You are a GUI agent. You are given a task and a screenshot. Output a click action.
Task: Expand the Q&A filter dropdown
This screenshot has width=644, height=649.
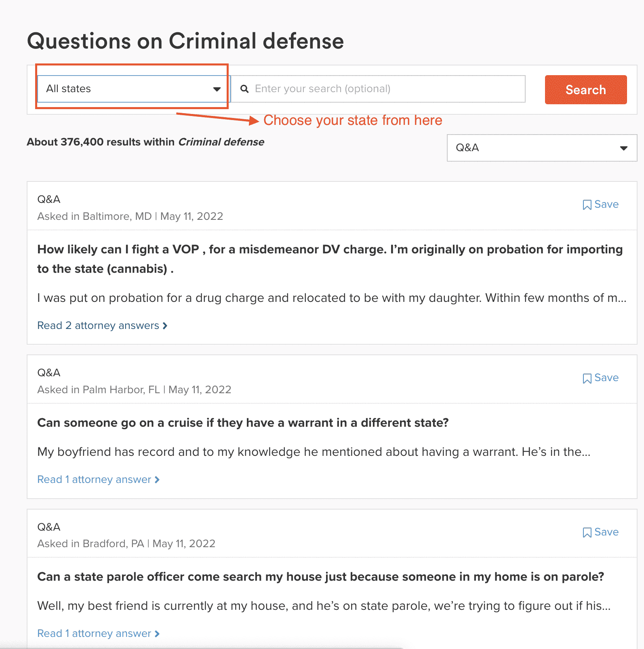(542, 148)
